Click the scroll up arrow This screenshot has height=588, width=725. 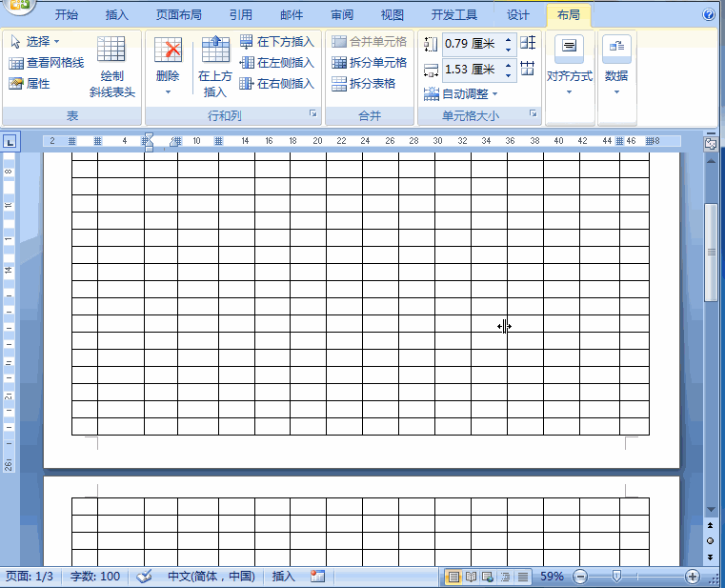pyautogui.click(x=711, y=161)
